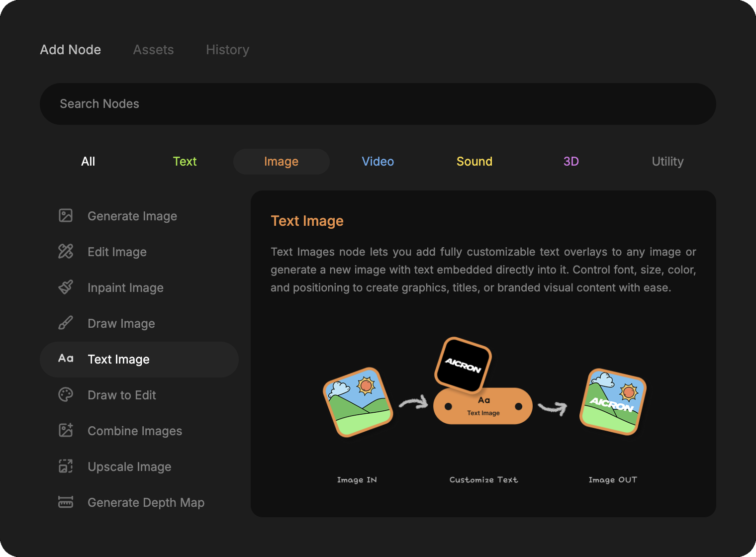Image resolution: width=756 pixels, height=557 pixels.
Task: Click the Generate Depth Map ruler icon
Action: (66, 502)
